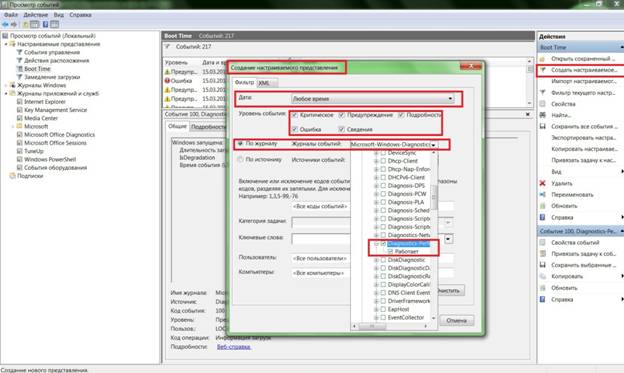Expand the DiskDiagnostic node in log list
This screenshot has width=624, height=373.
click(x=376, y=260)
